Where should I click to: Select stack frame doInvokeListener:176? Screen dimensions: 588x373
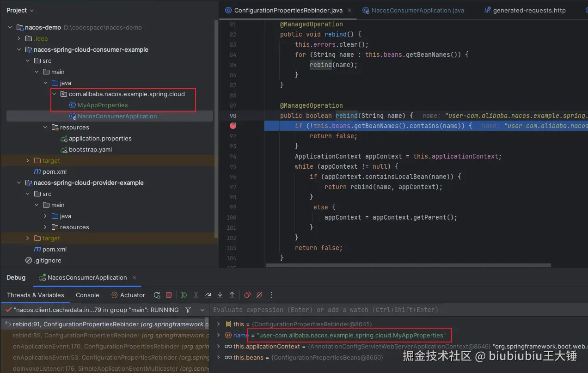(105, 368)
